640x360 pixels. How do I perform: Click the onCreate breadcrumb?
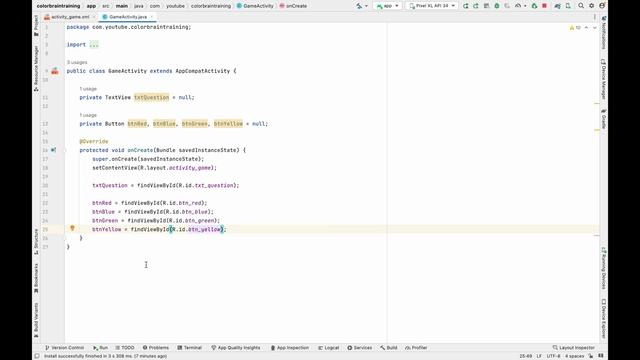point(293,6)
